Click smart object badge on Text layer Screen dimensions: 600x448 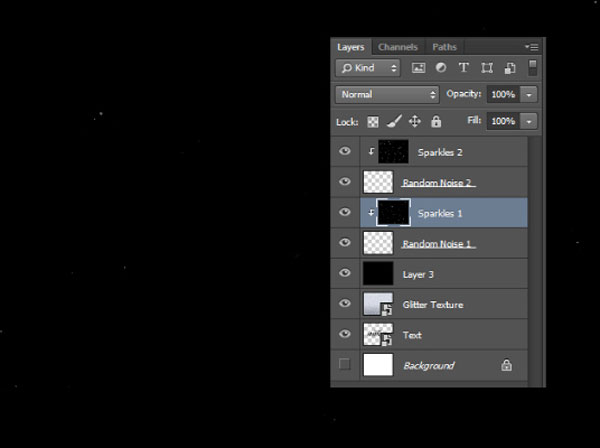click(x=387, y=340)
